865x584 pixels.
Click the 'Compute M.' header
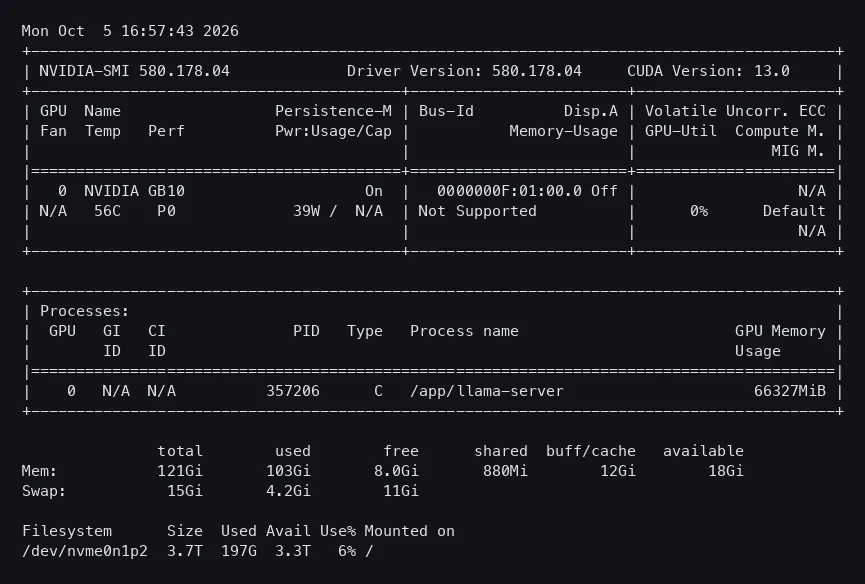[780, 131]
